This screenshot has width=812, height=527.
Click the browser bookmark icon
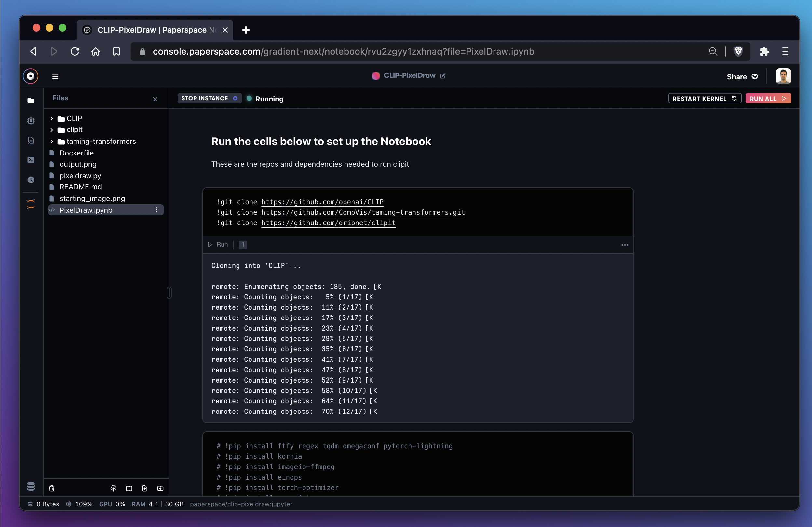click(x=116, y=51)
